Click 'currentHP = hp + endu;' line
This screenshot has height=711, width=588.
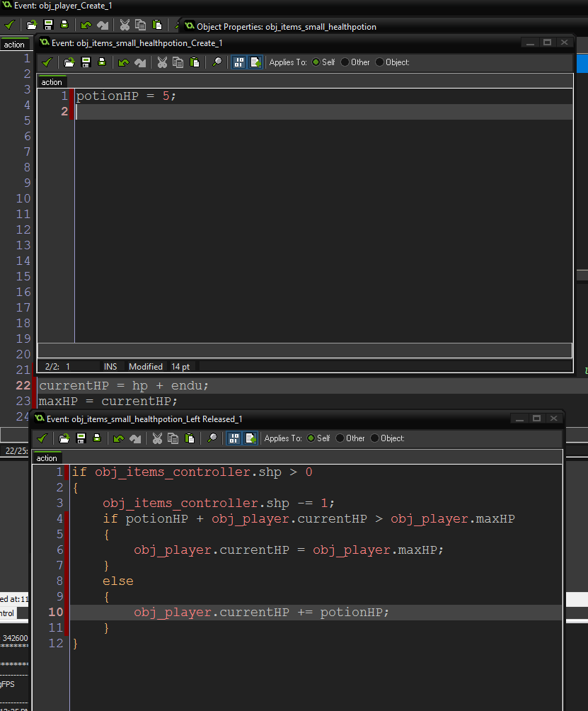pos(124,385)
